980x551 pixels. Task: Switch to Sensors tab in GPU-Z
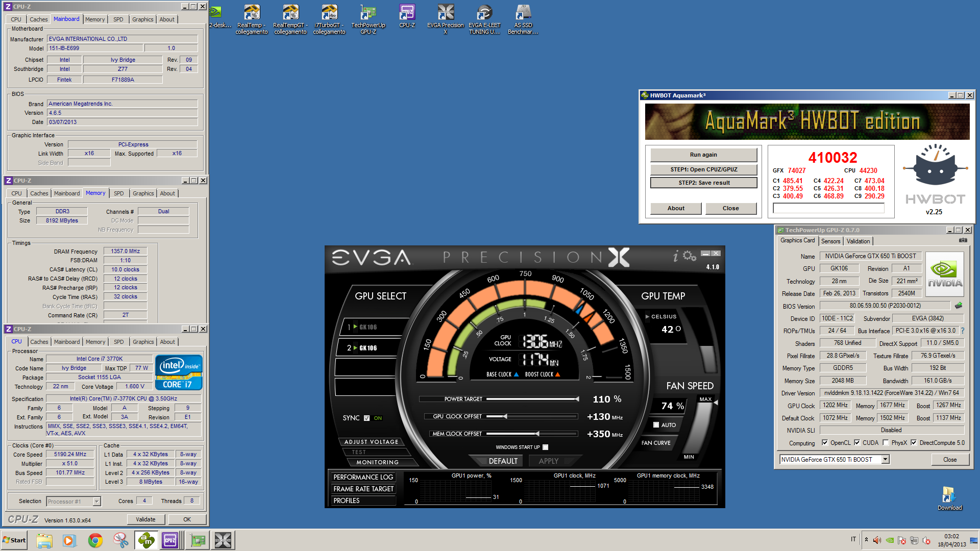[830, 241]
